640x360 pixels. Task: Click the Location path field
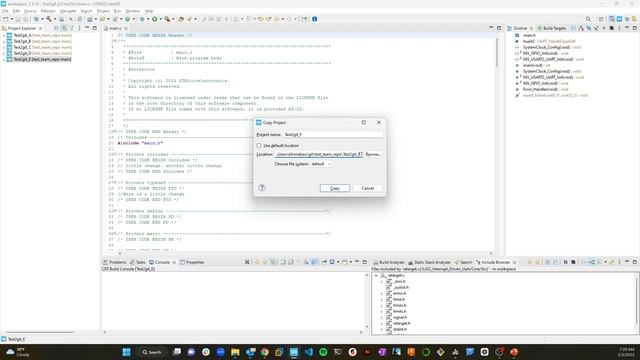[319, 154]
